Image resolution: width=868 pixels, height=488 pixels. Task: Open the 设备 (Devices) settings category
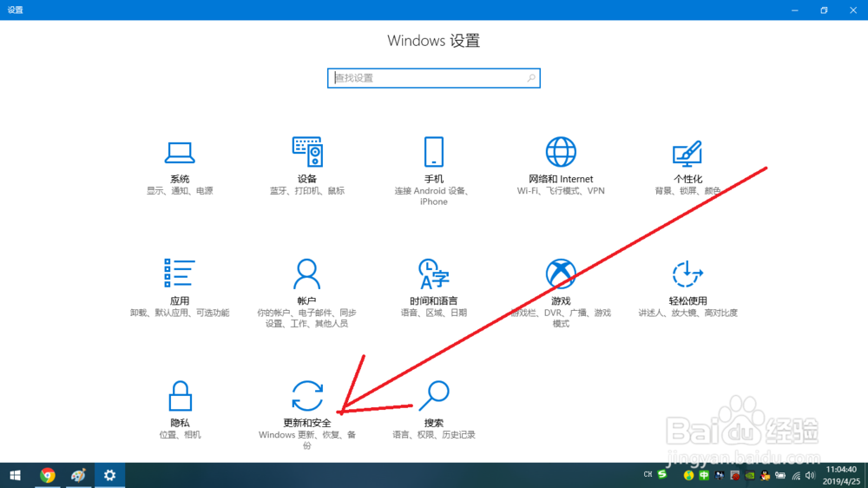[306, 168]
